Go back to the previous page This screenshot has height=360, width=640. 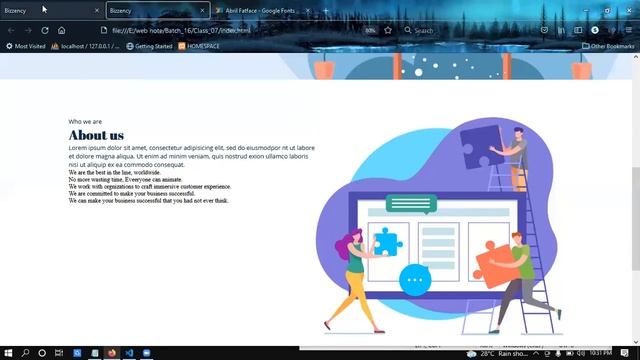tap(11, 30)
